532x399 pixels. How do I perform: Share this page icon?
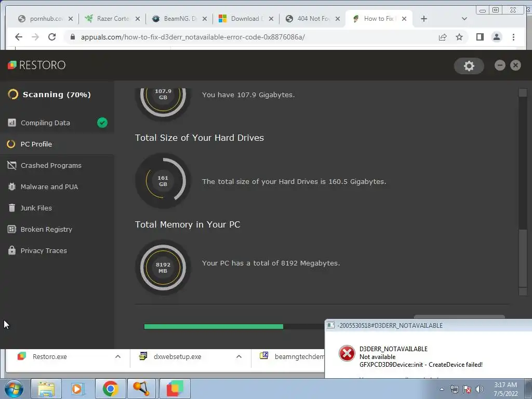coord(443,37)
